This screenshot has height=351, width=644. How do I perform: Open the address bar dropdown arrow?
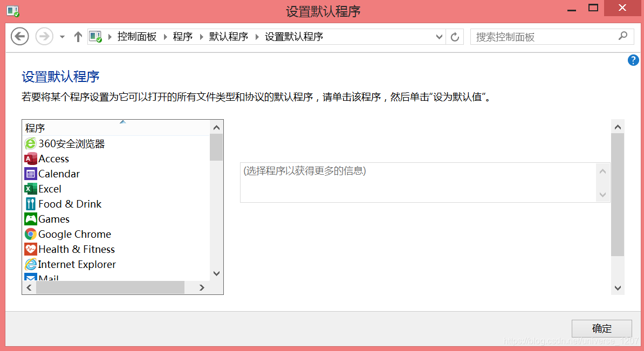tap(439, 37)
